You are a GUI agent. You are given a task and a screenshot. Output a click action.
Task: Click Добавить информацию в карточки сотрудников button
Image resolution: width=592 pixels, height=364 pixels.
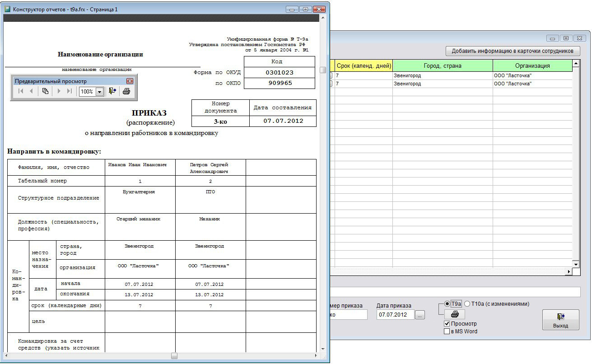tap(513, 51)
